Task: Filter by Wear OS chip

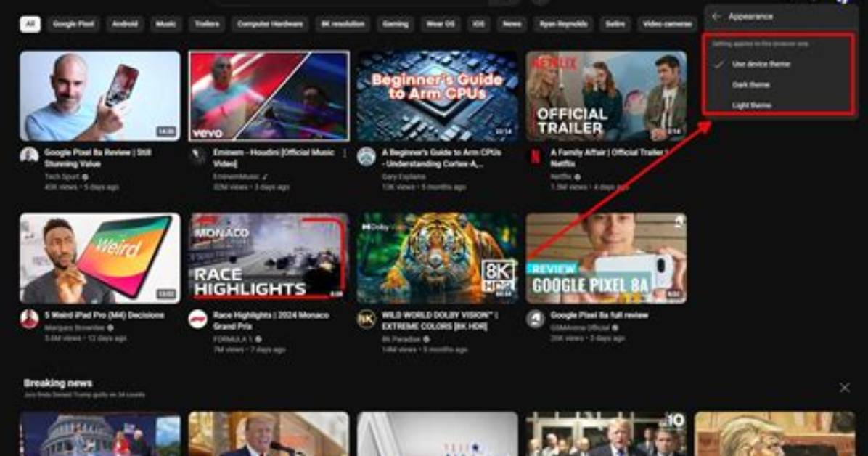Action: point(440,24)
